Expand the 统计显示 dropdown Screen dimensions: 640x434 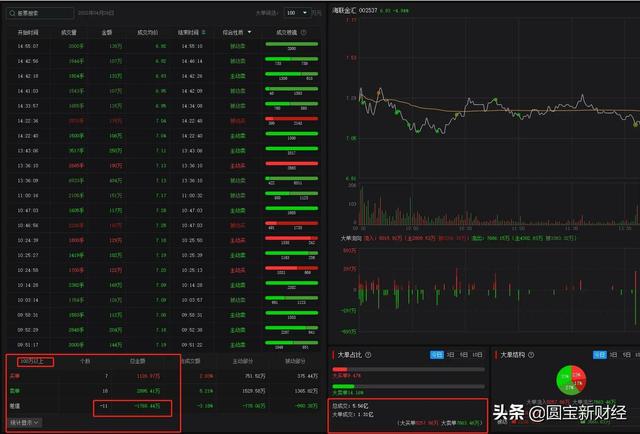(24, 422)
